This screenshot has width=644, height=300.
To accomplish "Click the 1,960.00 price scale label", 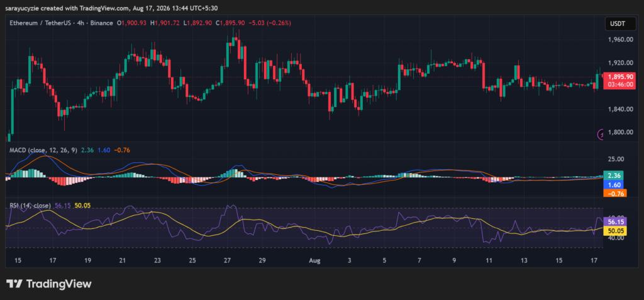I will [620, 40].
